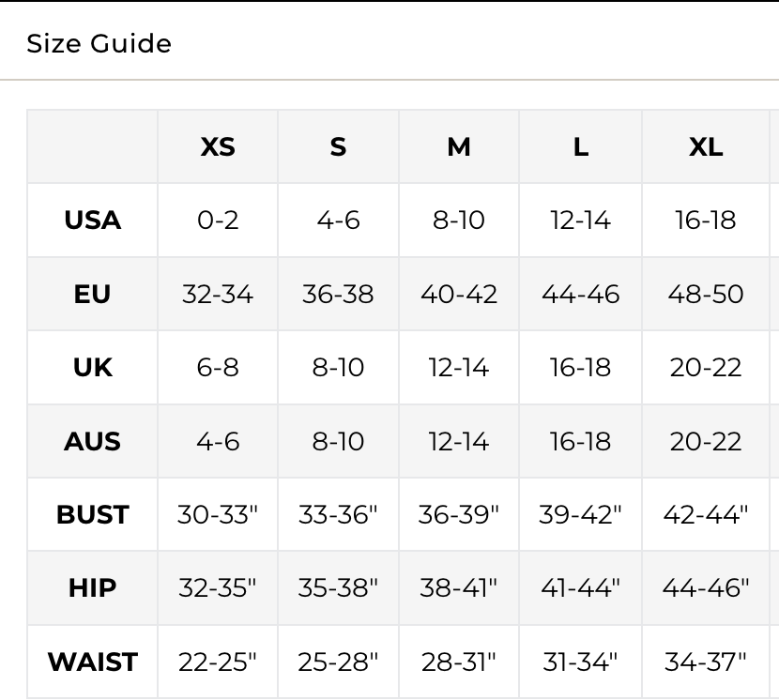Select the BUST row label

pos(92,515)
